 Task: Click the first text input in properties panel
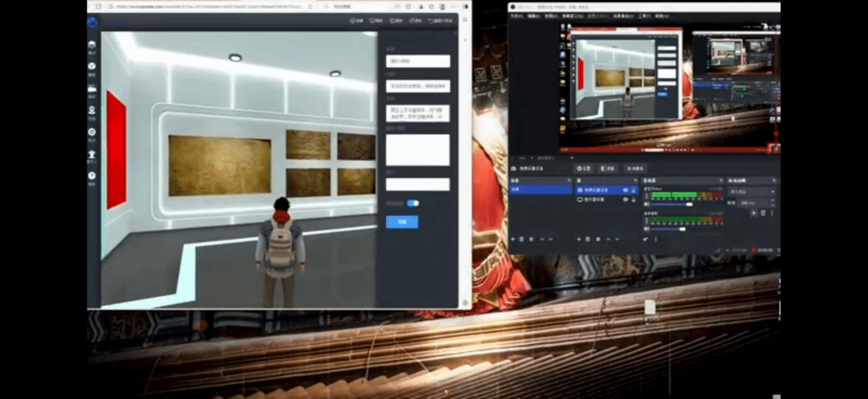click(x=418, y=61)
